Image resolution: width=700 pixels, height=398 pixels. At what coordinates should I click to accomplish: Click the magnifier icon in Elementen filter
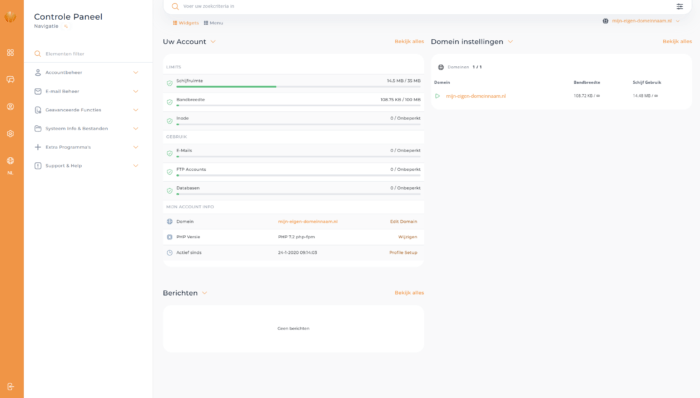(38, 54)
